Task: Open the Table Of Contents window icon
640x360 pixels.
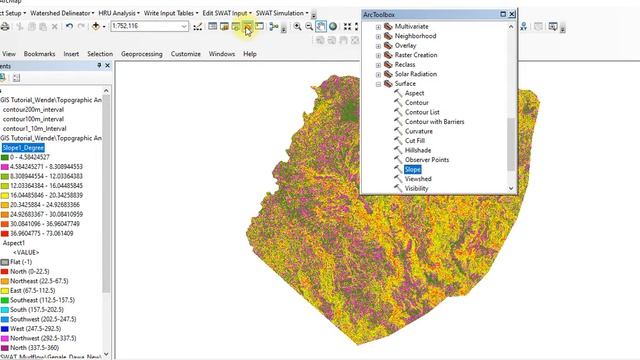Action: pos(212,27)
